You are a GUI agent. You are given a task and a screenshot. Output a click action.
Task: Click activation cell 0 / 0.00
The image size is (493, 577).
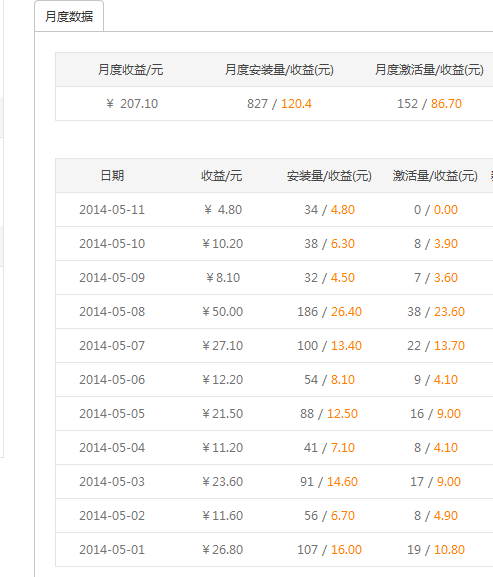[436, 210]
